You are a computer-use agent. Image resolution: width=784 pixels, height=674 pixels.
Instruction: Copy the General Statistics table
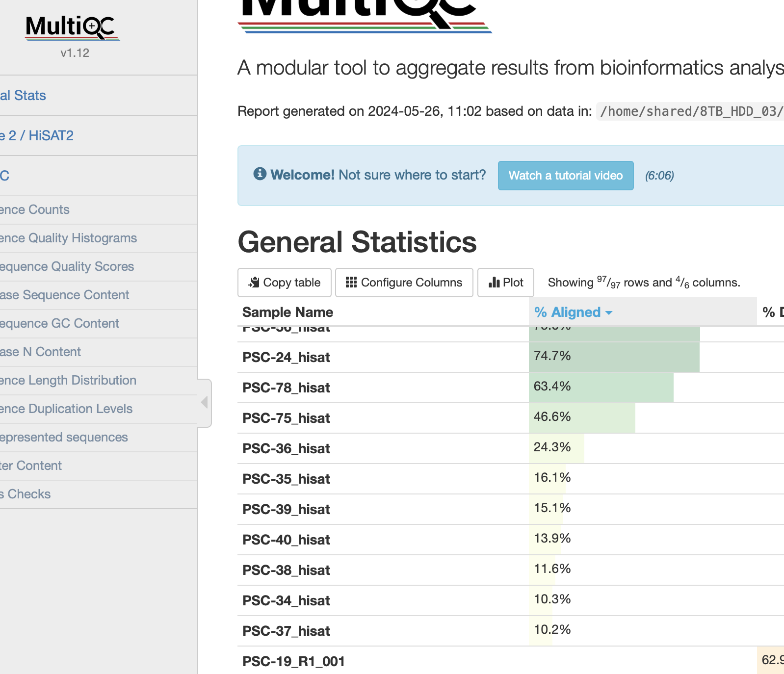[285, 283]
